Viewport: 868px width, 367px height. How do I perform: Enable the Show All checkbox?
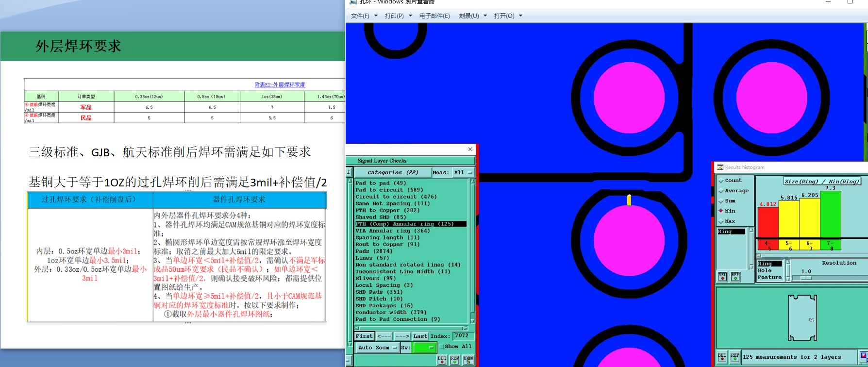441,347
